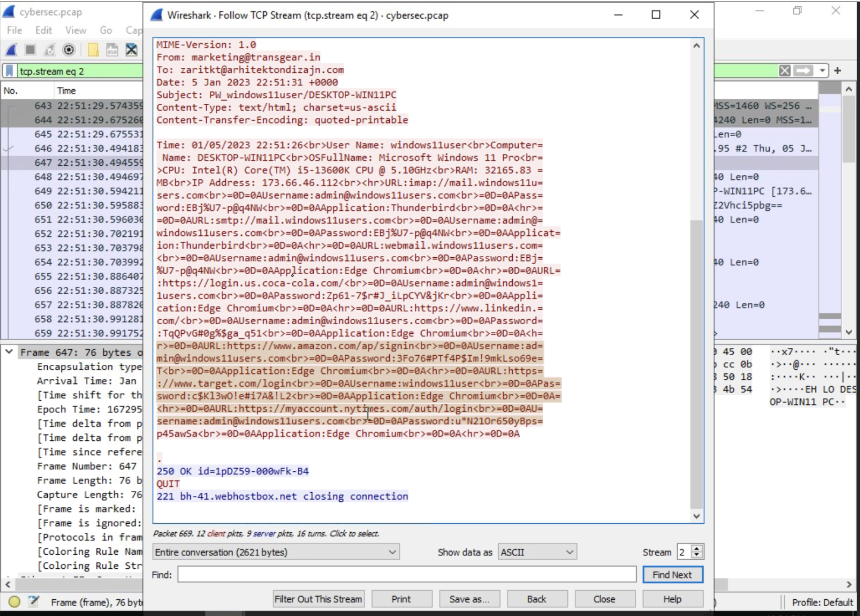860x616 pixels.
Task: Click the Filter Out This Stream button
Action: [x=319, y=599]
